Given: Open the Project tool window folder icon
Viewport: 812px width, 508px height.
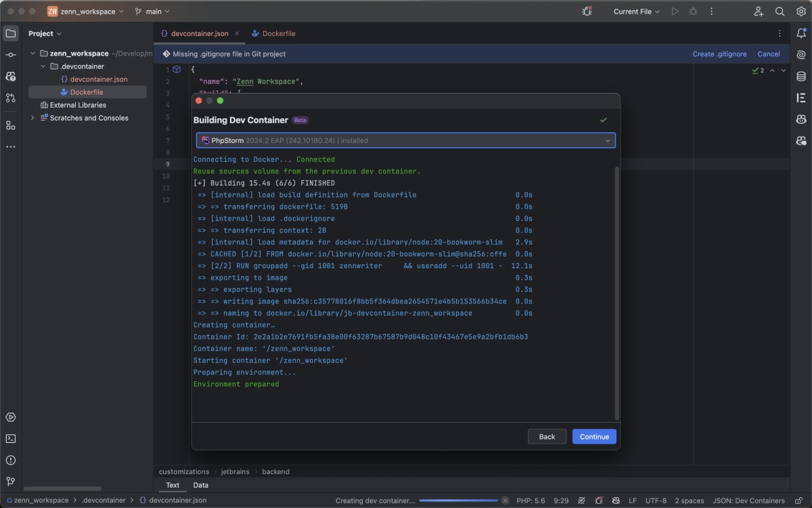Looking at the screenshot, I should point(11,33).
